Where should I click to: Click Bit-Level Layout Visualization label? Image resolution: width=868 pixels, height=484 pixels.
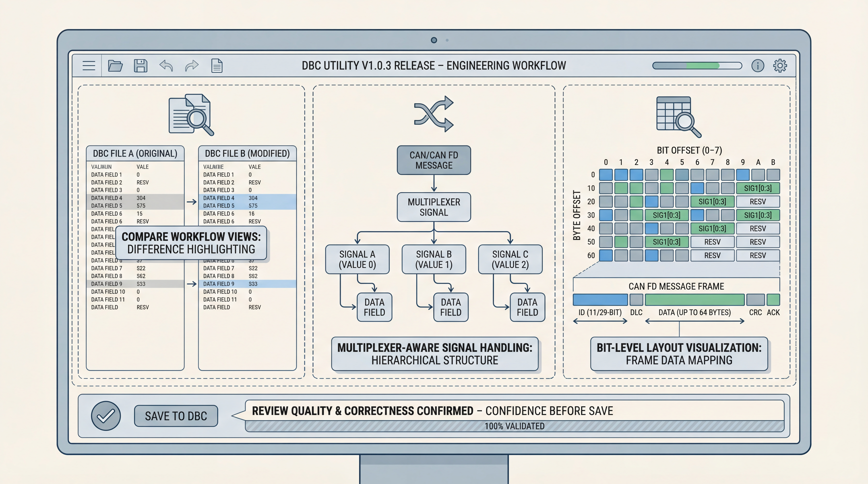679,354
